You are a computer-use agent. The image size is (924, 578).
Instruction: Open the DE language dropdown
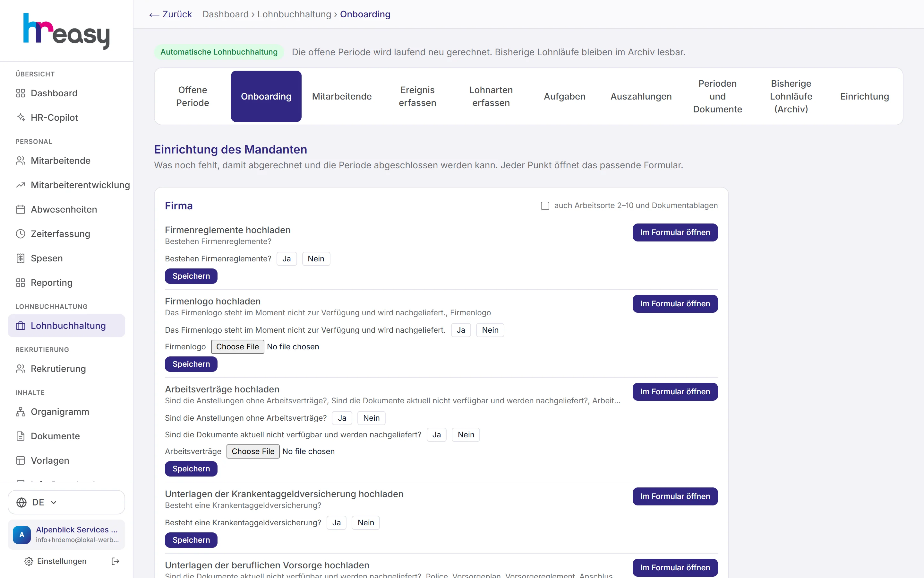[x=66, y=502]
